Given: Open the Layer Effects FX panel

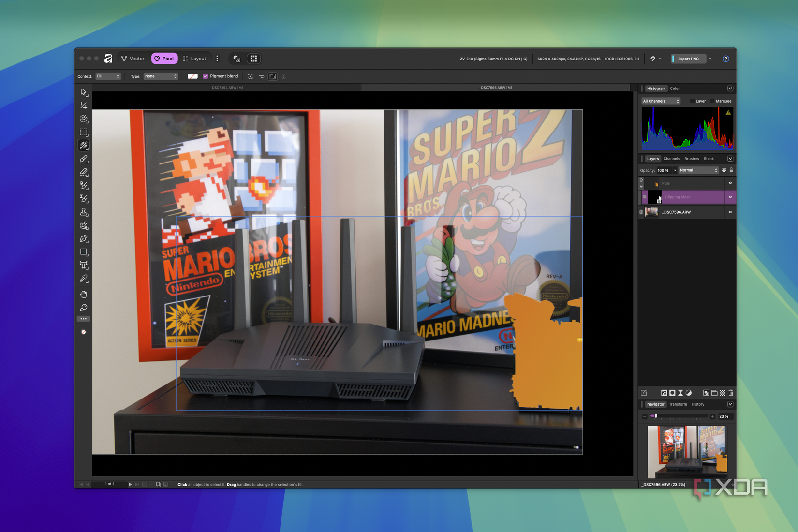Looking at the screenshot, I should pos(664,393).
